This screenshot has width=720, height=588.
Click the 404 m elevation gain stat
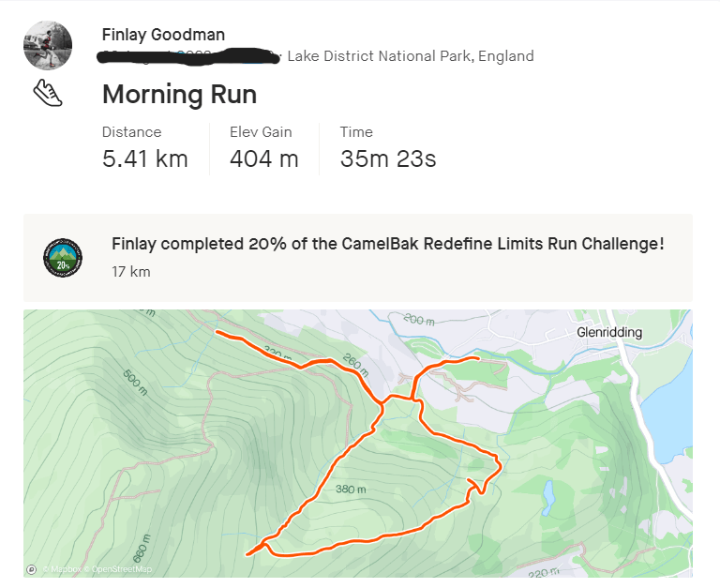tap(263, 158)
